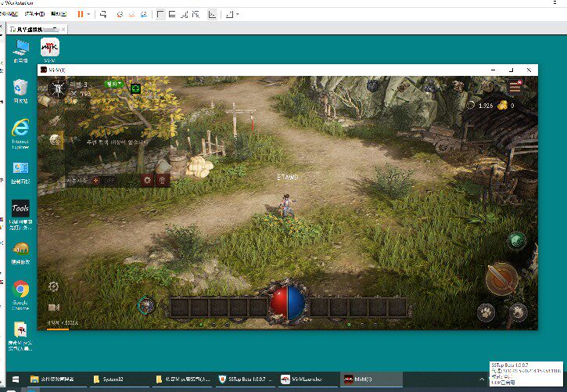Click the third VM layout view icon
This screenshot has height=392, width=567.
pyautogui.click(x=184, y=14)
